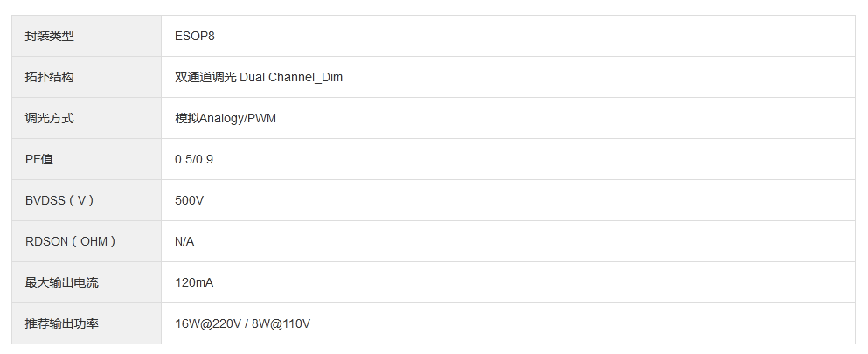The width and height of the screenshot is (868, 354).
Task: Select the 0.5/0.9 PF value
Action: (x=194, y=159)
